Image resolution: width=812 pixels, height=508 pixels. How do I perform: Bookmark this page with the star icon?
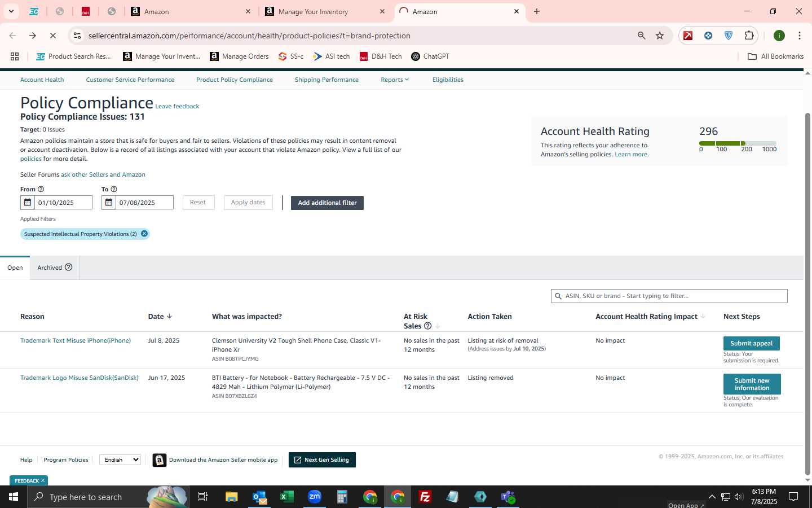tap(660, 36)
